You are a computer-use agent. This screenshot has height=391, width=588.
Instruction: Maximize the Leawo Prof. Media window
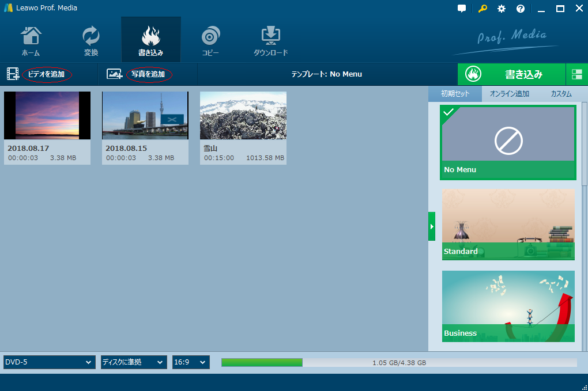point(560,9)
